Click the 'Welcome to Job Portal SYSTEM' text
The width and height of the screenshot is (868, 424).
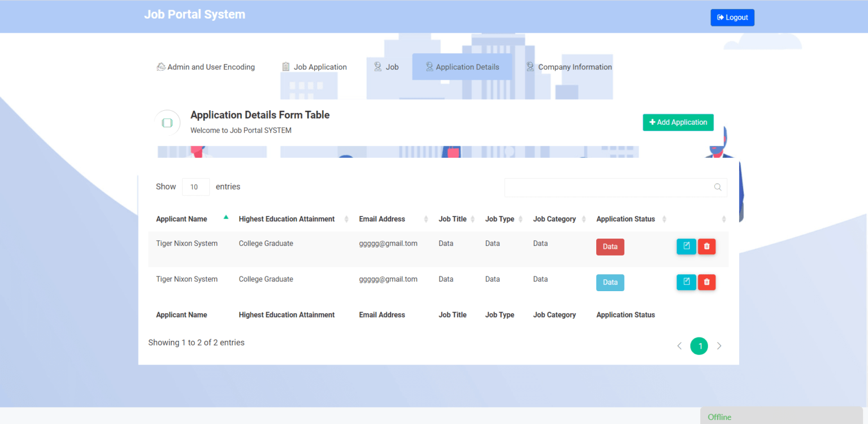coord(241,131)
